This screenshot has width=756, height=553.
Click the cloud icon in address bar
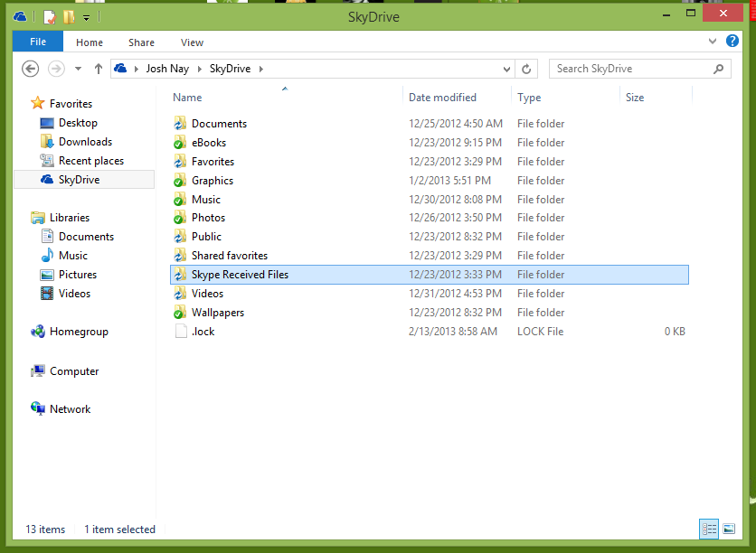click(120, 69)
